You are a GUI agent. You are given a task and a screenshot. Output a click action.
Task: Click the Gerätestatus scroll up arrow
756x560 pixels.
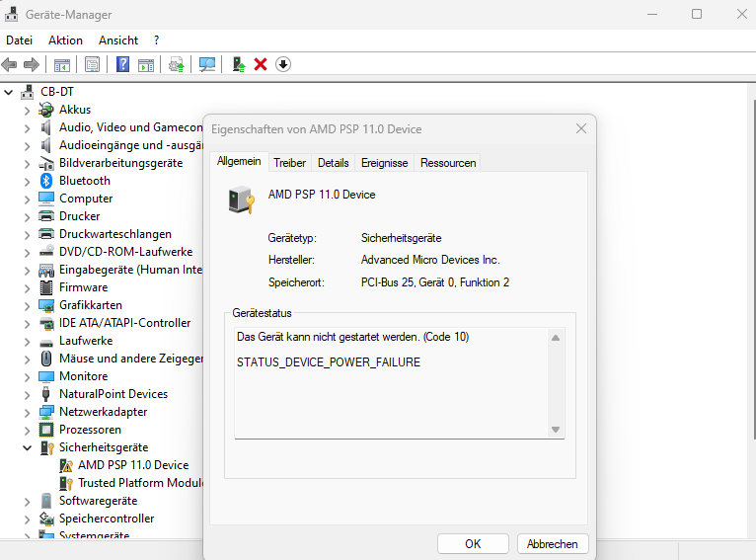pos(556,338)
